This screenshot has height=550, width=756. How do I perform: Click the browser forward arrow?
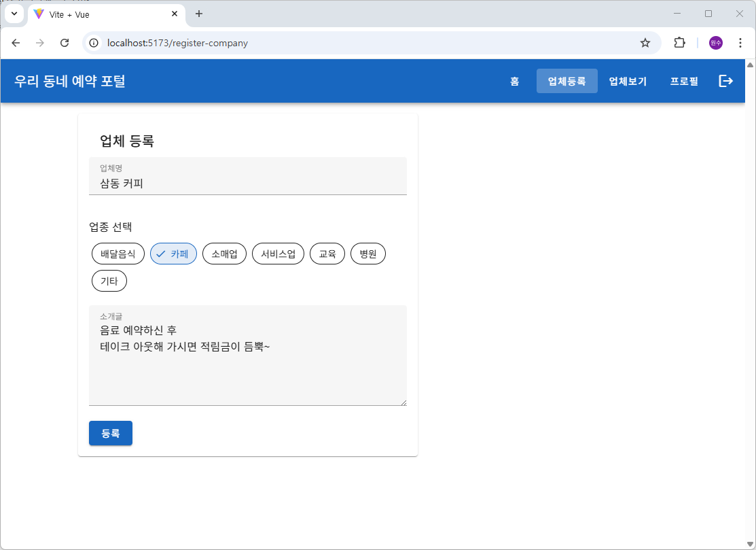pos(40,43)
